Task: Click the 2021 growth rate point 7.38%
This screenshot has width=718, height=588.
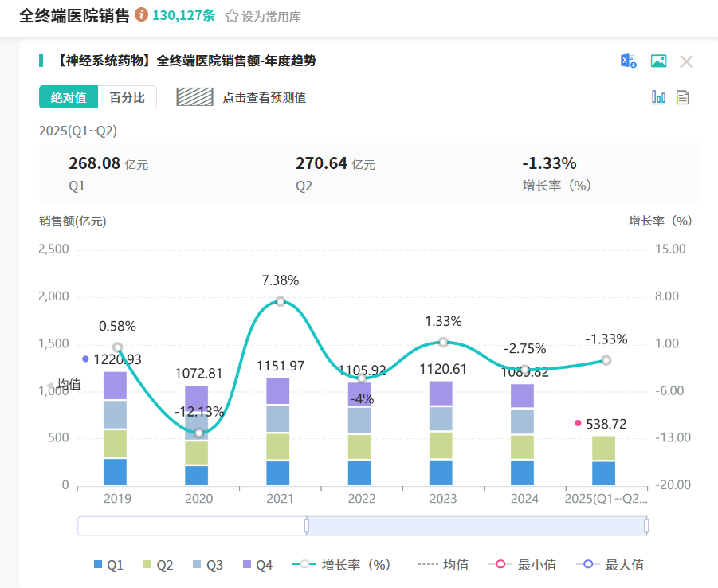Action: point(281,301)
